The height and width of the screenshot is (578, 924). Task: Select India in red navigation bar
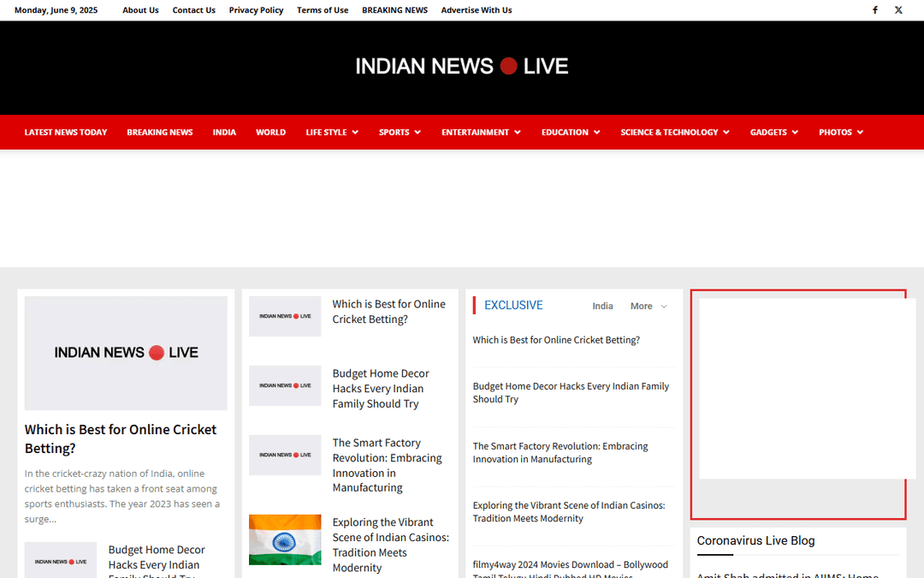[224, 132]
